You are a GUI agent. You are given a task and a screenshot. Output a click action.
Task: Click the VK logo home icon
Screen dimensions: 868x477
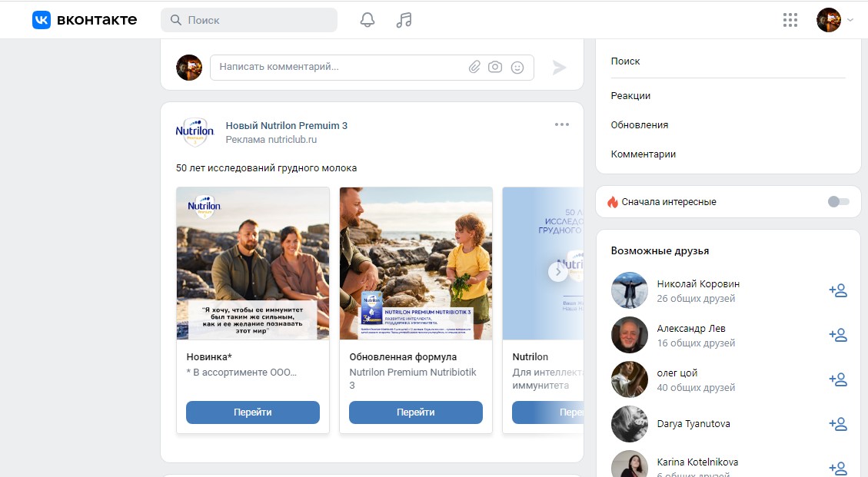click(42, 20)
